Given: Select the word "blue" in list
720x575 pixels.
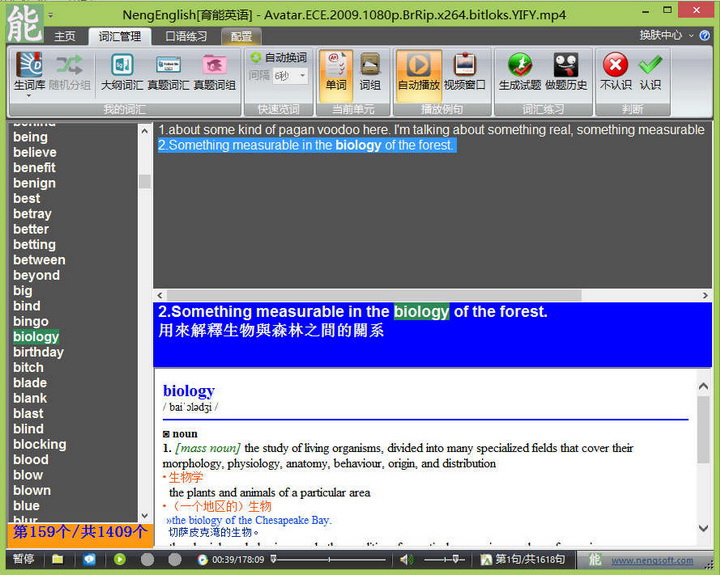Looking at the screenshot, I should [x=26, y=506].
